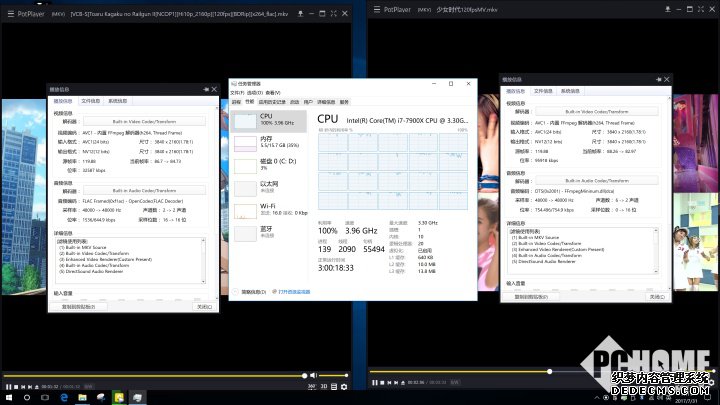The image size is (720, 405).
Task: Close the right playback info dialog
Action: [x=667, y=79]
